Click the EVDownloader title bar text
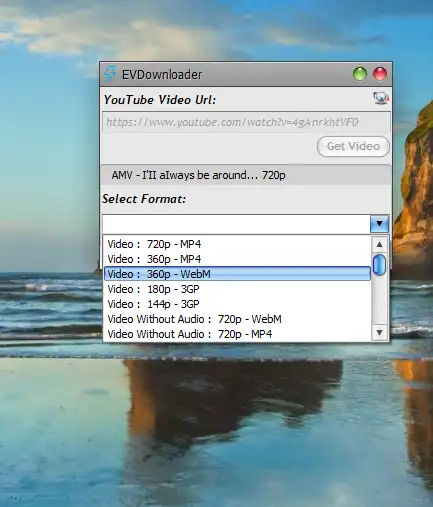The height and width of the screenshot is (507, 433). [x=162, y=74]
